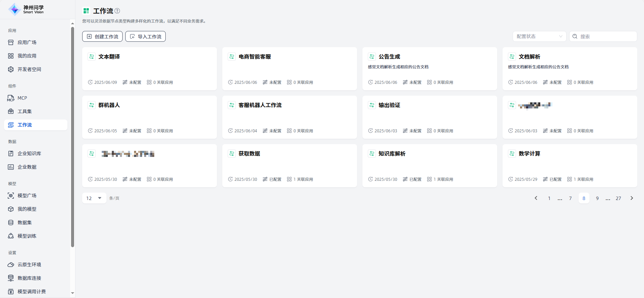Image resolution: width=644 pixels, height=298 pixels.
Task: Click the sidebar scroll-down arrow
Action: coord(72,293)
